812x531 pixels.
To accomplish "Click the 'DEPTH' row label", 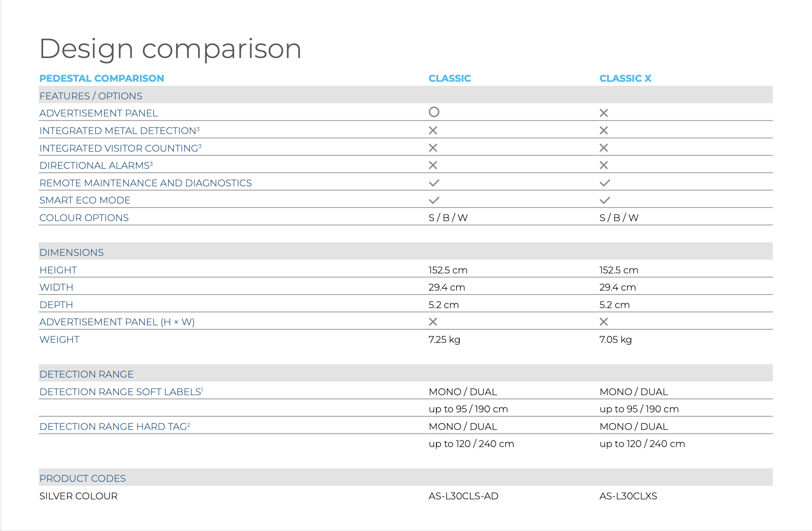I will pyautogui.click(x=56, y=305).
